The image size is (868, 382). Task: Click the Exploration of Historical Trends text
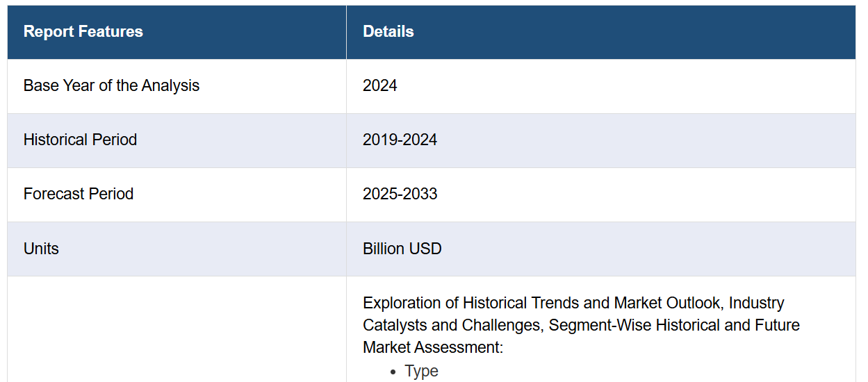(x=486, y=303)
